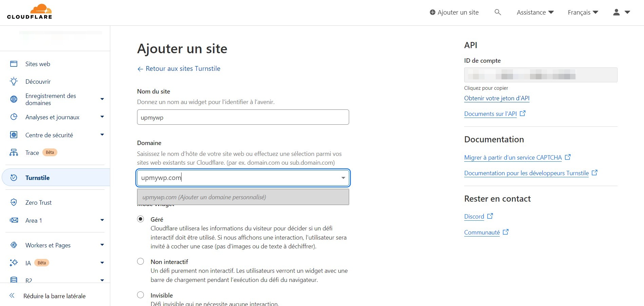Expand Centre de sécurité submenu arrow
The image size is (644, 306).
click(x=102, y=135)
